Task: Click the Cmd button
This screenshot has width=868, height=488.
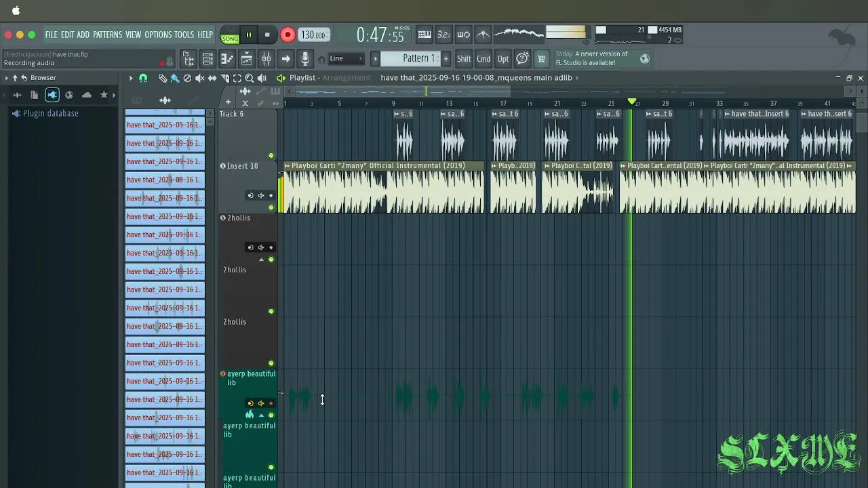Action: (x=484, y=59)
